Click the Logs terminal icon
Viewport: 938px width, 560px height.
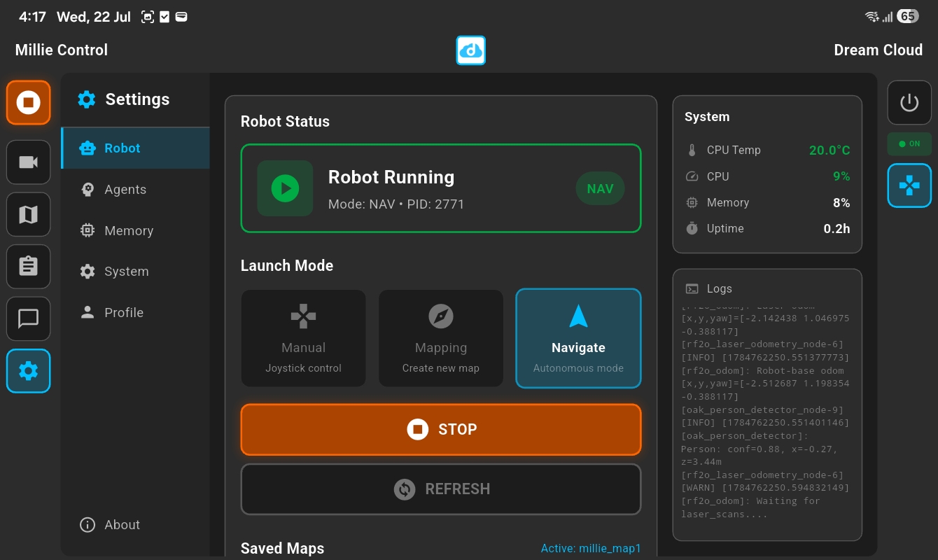pyautogui.click(x=692, y=288)
